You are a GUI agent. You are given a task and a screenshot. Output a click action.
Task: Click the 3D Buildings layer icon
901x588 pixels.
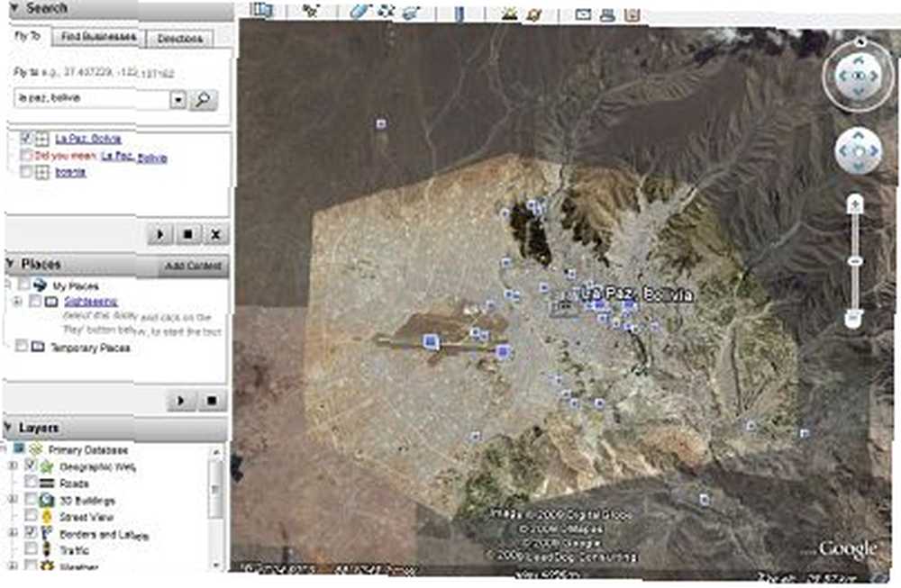click(47, 500)
